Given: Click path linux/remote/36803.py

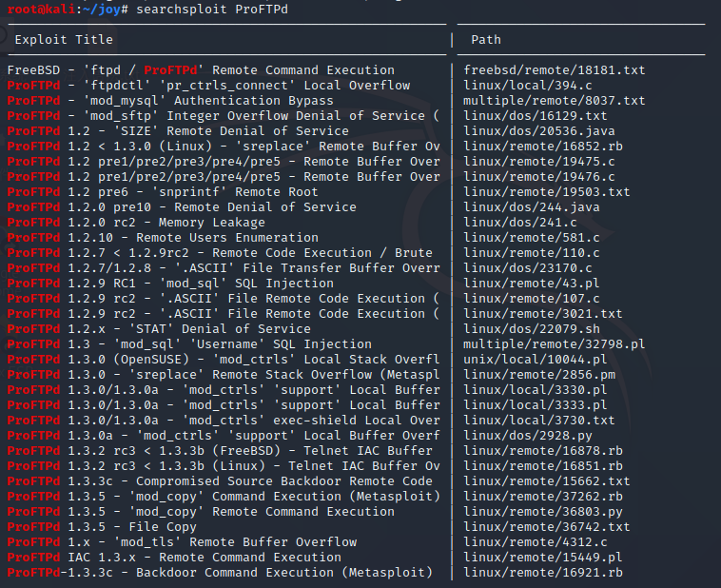Looking at the screenshot, I should pos(542,511).
